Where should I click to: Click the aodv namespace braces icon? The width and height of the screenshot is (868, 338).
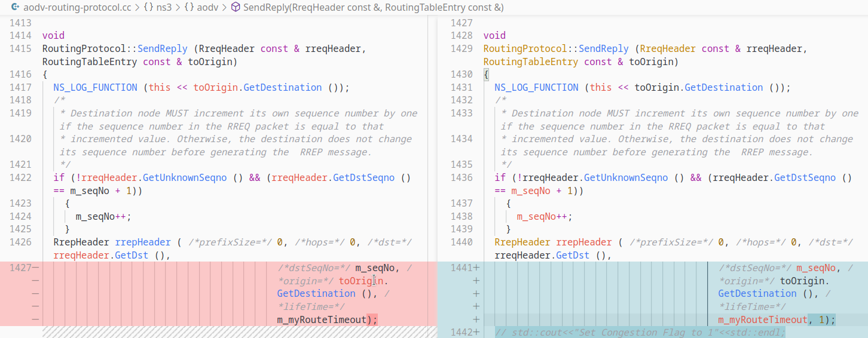190,7
